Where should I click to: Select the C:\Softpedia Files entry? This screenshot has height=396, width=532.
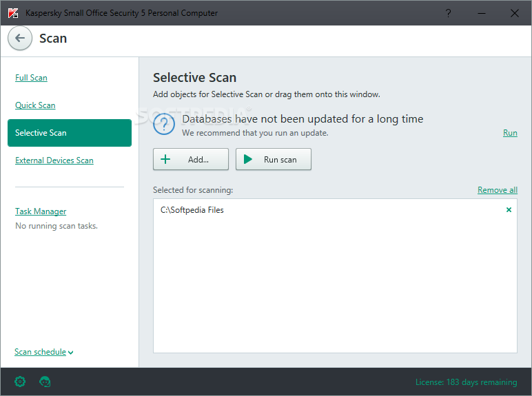coord(335,210)
